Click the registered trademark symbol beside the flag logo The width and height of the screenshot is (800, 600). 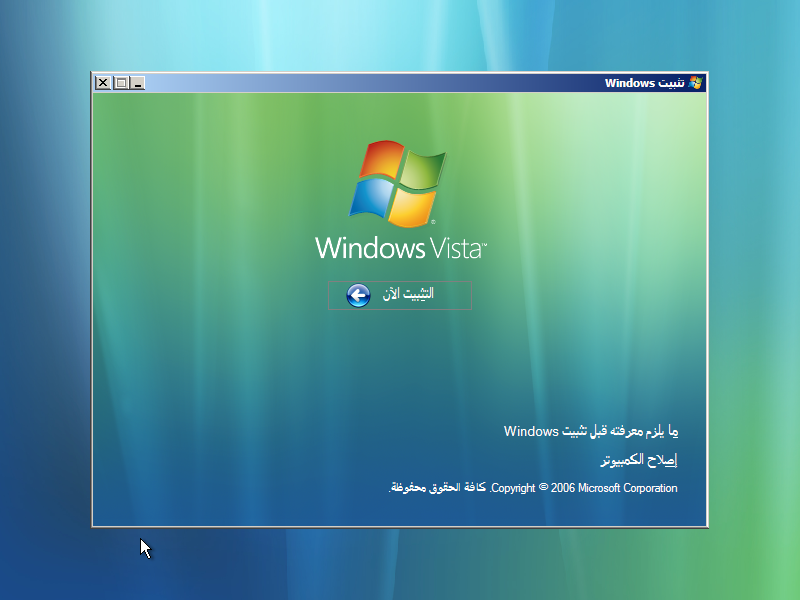(433, 222)
